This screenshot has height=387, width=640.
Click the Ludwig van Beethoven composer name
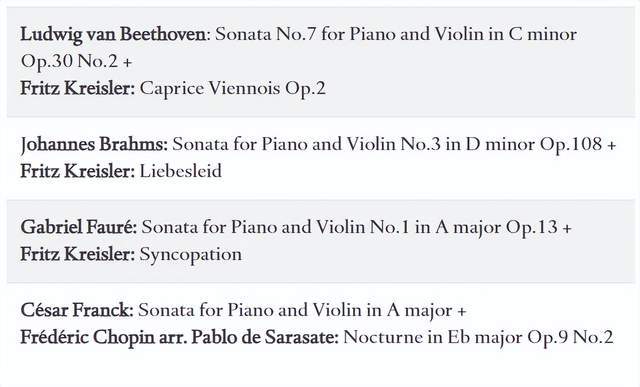(x=113, y=34)
